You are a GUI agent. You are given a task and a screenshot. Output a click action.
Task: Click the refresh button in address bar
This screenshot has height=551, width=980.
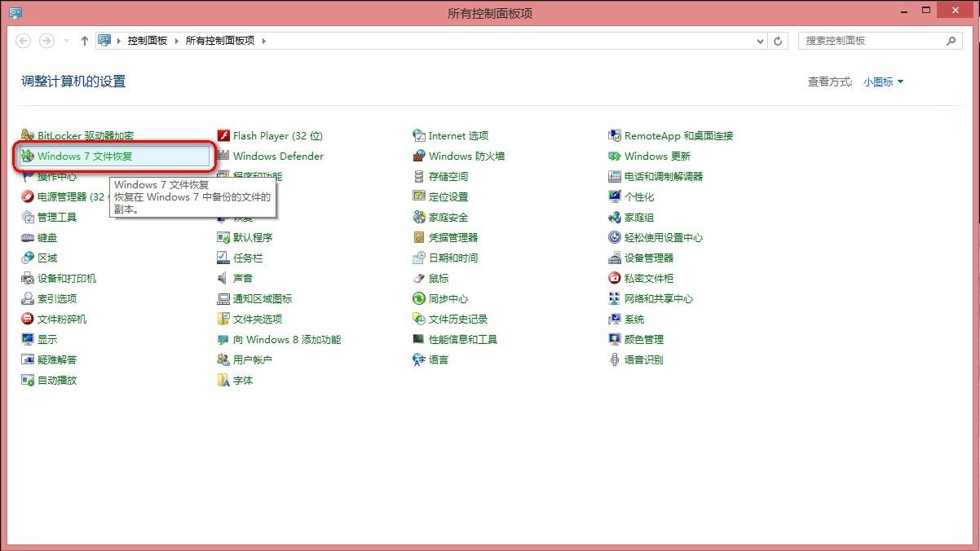coord(779,41)
